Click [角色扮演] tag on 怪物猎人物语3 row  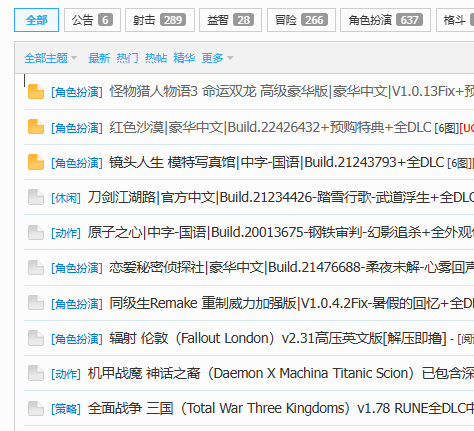click(x=77, y=92)
